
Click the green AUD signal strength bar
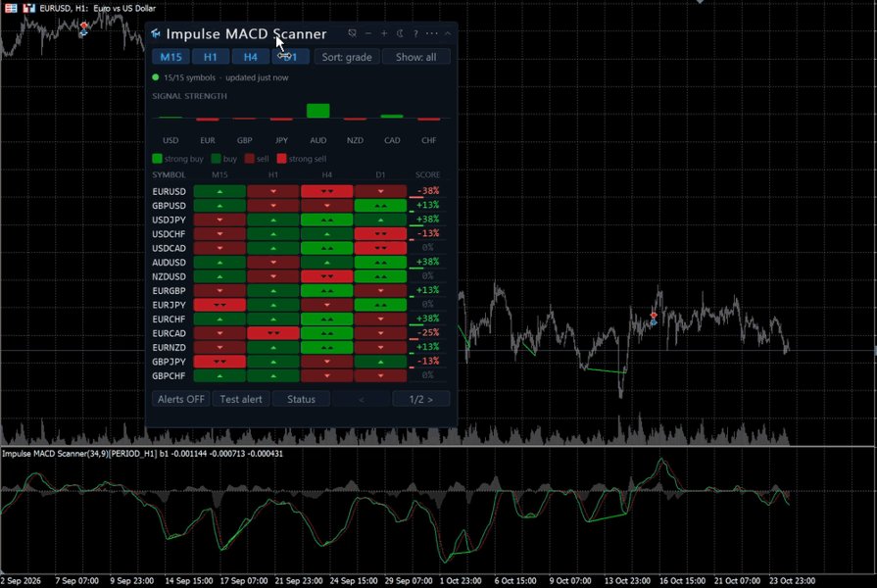[x=318, y=111]
